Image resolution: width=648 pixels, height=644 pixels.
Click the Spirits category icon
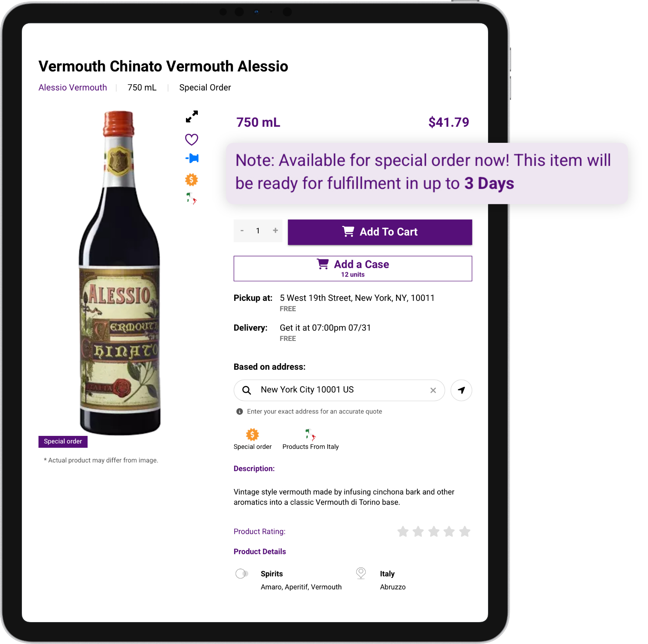[x=242, y=574]
